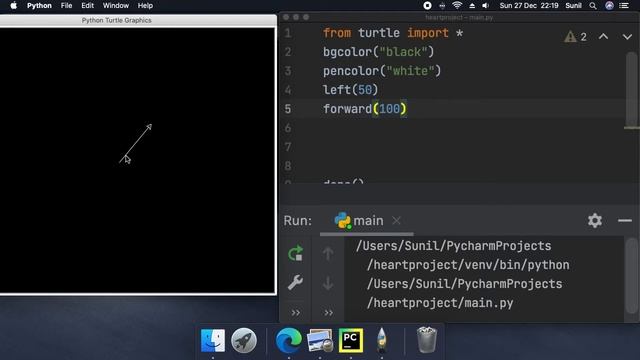Open Microsoft Edge from the Dock

289,340
